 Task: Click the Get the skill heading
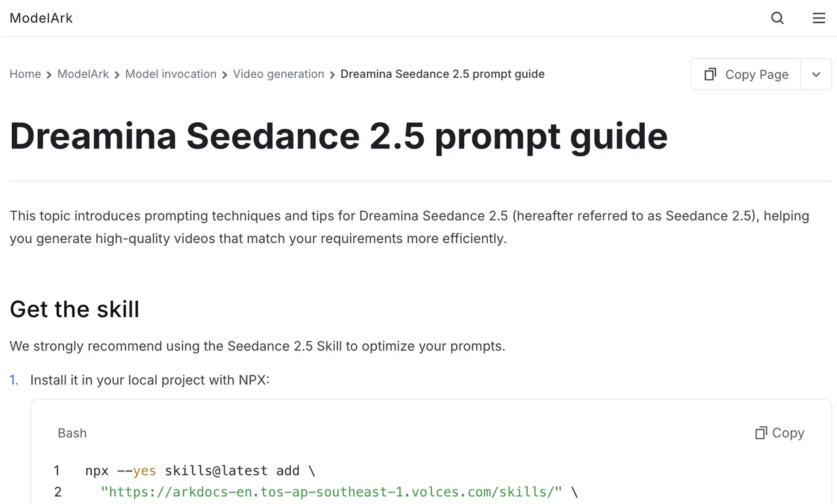[75, 309]
